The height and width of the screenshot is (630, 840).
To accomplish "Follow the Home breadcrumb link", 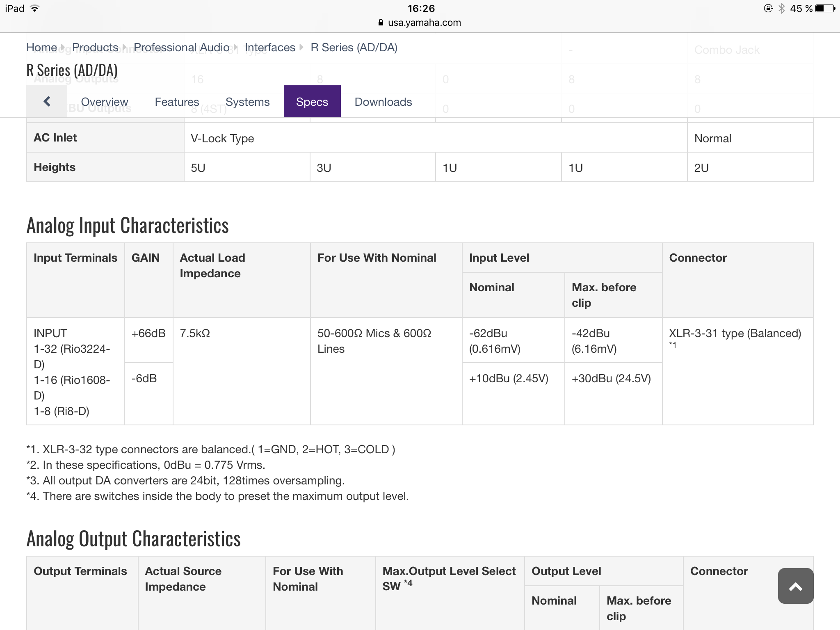I will [41, 48].
